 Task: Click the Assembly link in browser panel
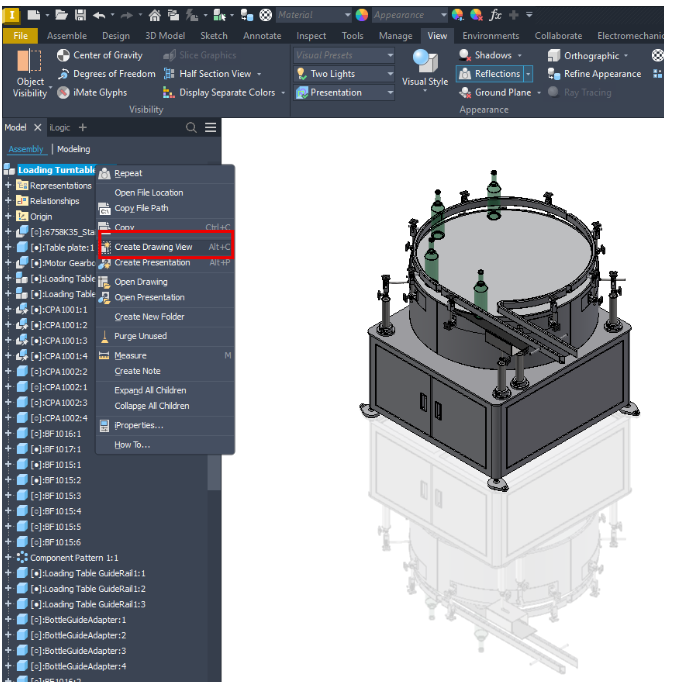coord(26,149)
